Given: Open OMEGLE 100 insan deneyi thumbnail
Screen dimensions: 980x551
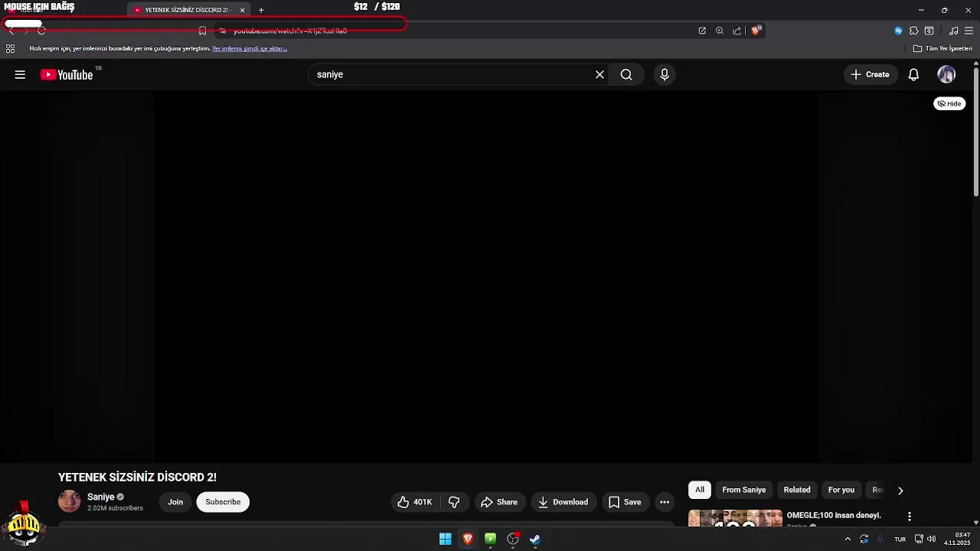Looking at the screenshot, I should tap(735, 518).
